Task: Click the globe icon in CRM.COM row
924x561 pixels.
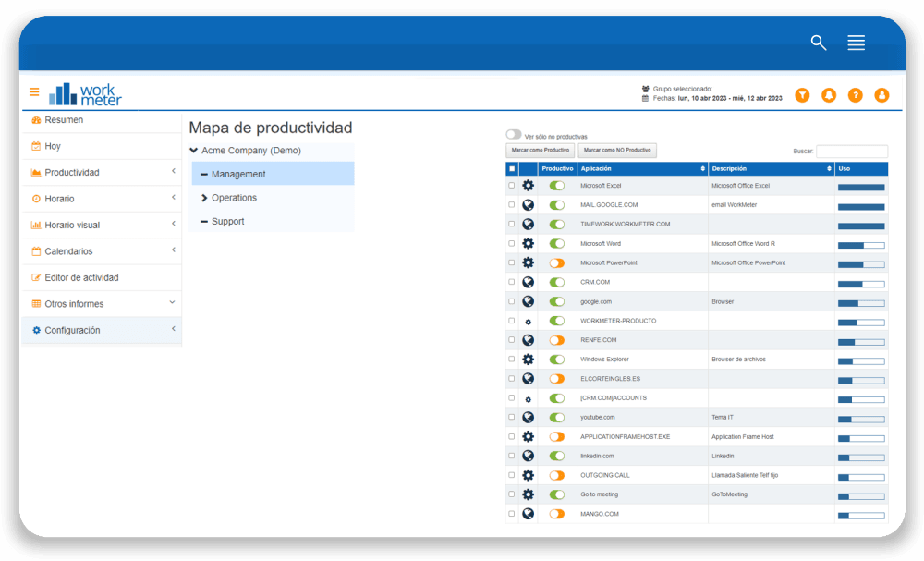Action: click(x=528, y=282)
